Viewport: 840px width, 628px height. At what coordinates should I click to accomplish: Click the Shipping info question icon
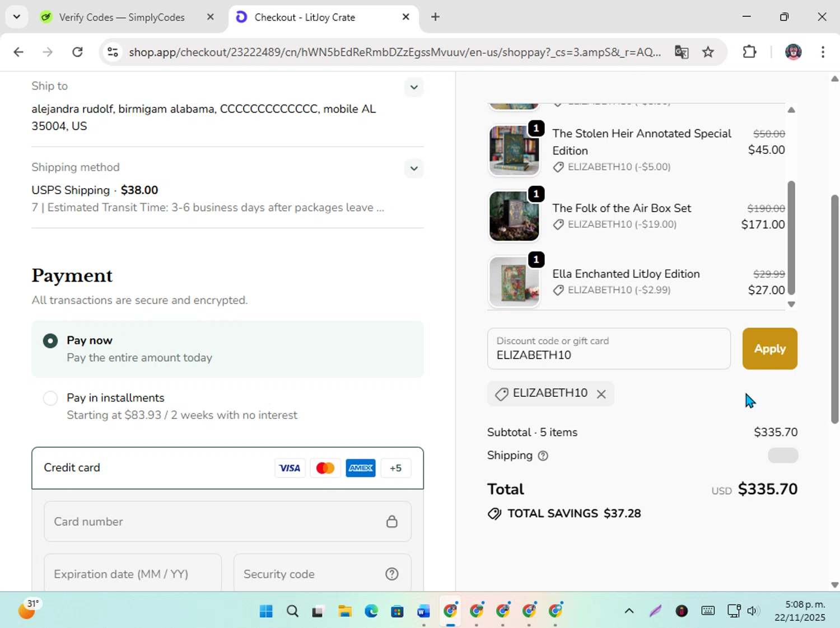(x=543, y=456)
